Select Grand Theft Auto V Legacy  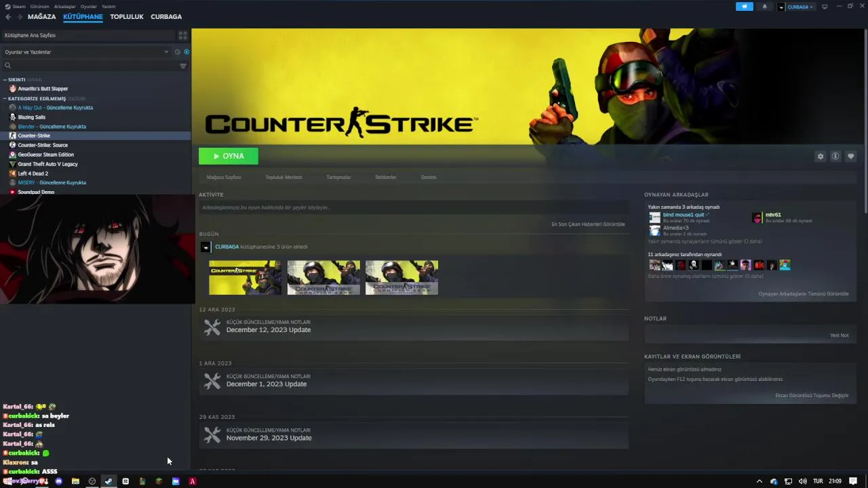(47, 164)
